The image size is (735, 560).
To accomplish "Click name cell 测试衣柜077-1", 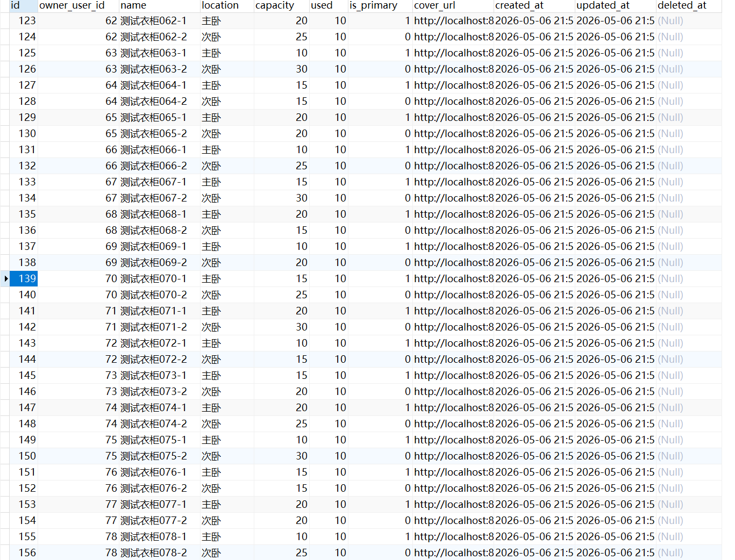I will pyautogui.click(x=159, y=504).
